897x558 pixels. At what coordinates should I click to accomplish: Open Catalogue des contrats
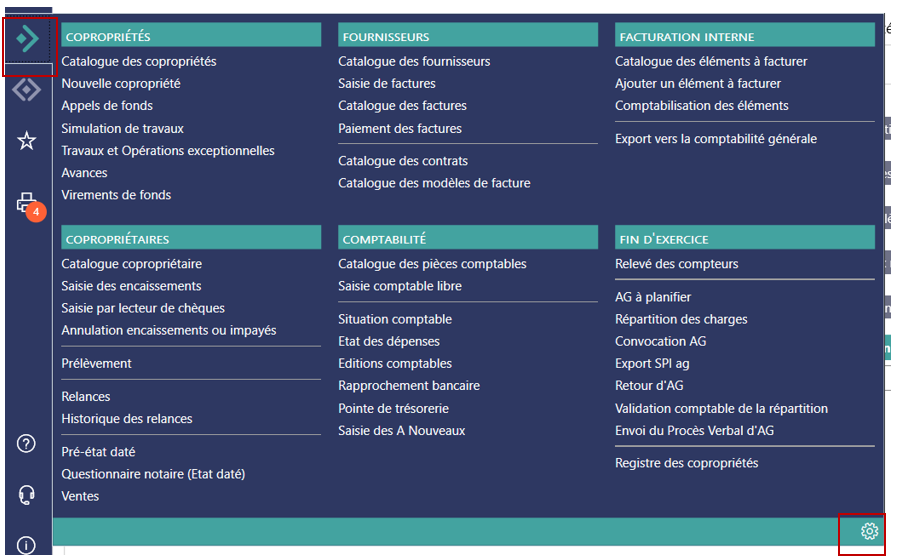click(402, 161)
